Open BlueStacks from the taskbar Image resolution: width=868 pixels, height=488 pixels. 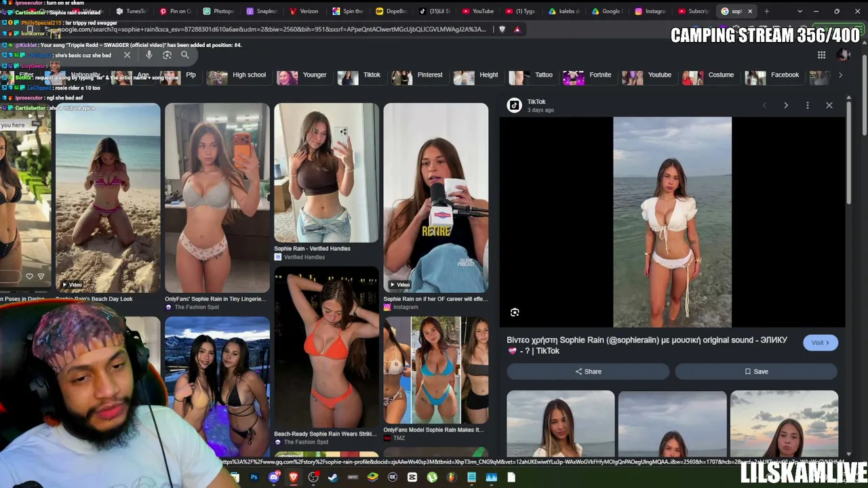(372, 477)
